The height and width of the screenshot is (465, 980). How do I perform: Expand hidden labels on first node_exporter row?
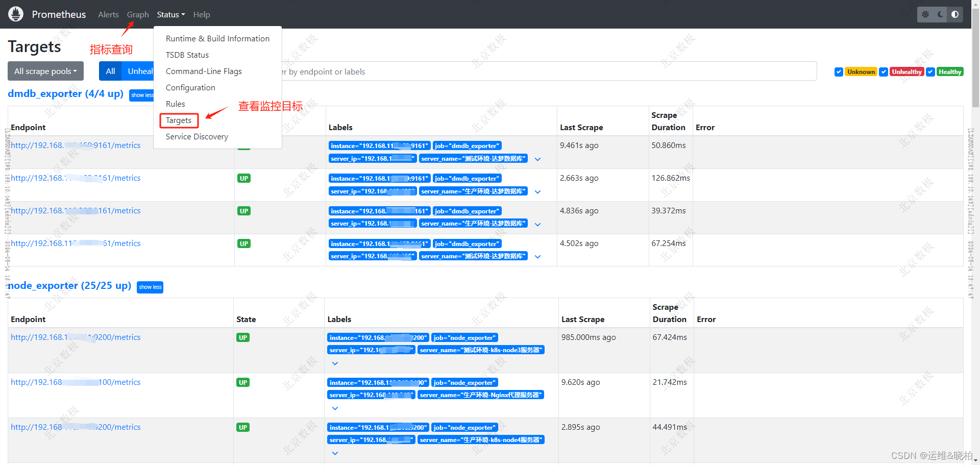tap(335, 363)
